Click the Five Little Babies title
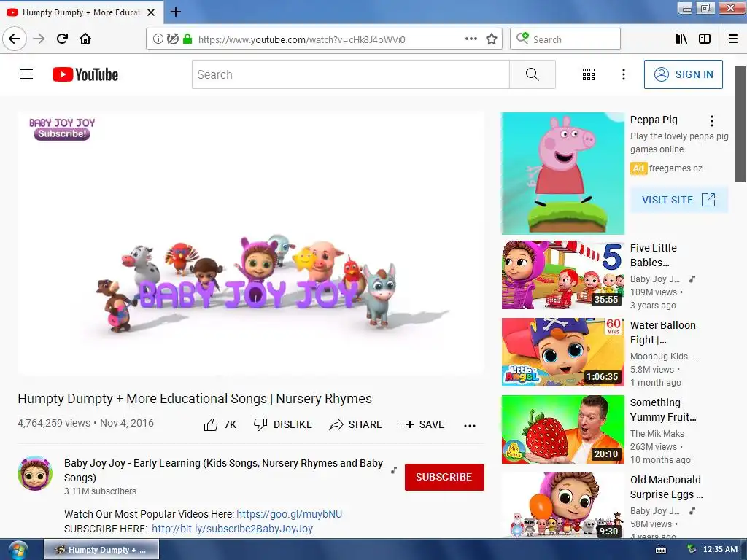 point(653,254)
